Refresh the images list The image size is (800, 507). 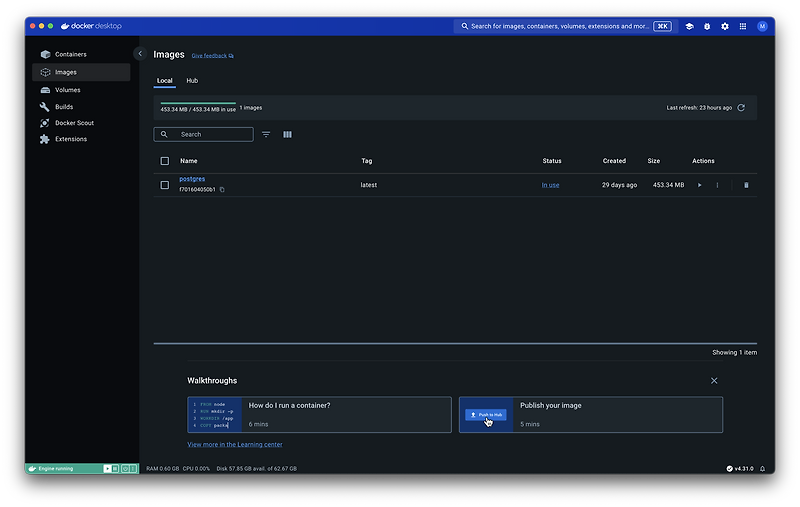pos(741,108)
